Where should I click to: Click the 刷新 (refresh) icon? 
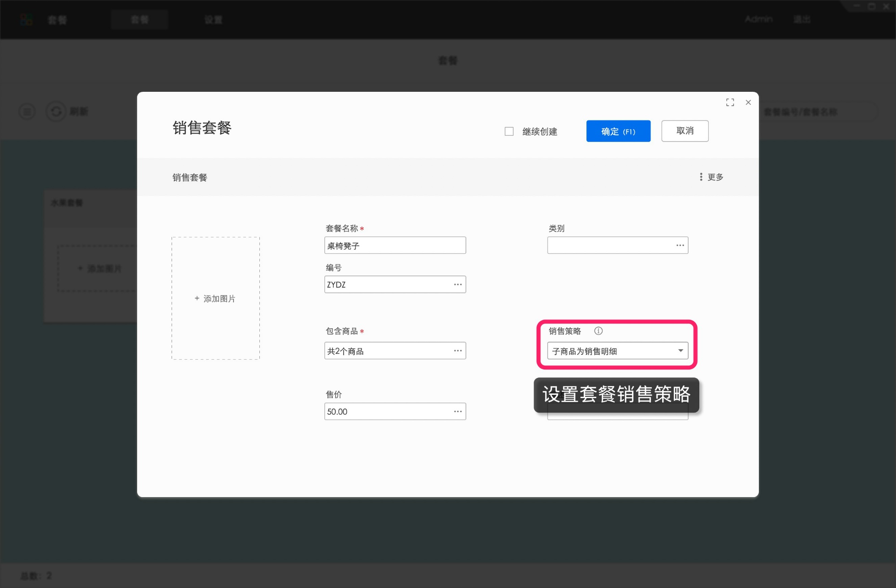click(56, 112)
